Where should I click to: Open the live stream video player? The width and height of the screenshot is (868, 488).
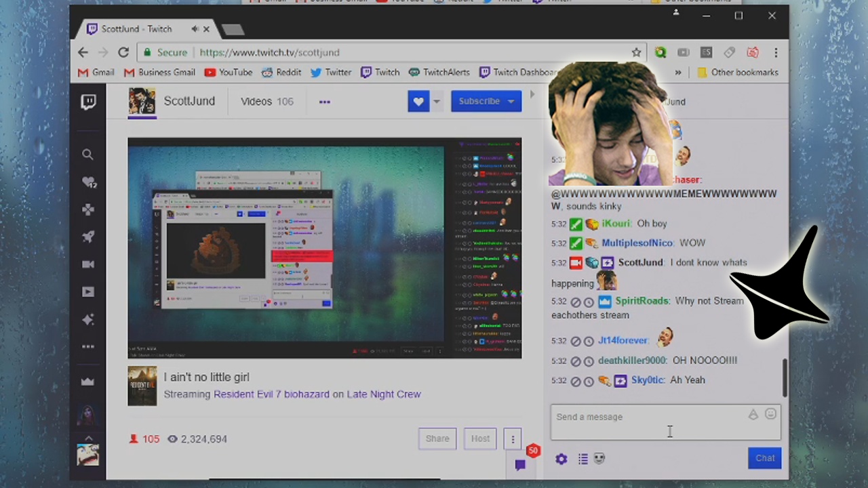point(325,248)
